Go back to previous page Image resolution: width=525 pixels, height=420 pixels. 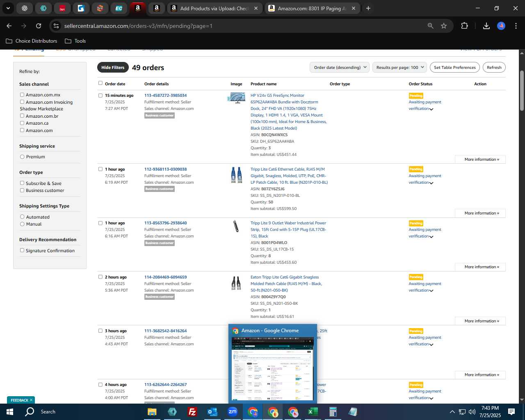click(x=9, y=26)
